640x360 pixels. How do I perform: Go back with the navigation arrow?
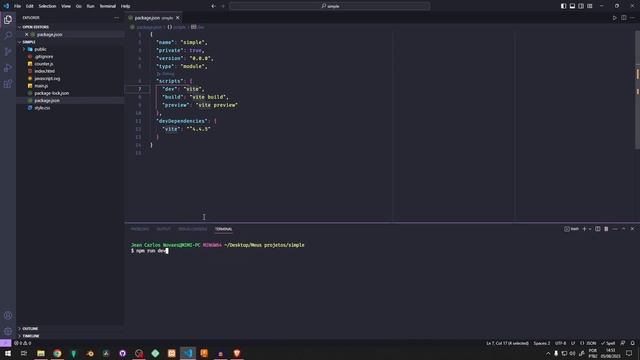213,6
